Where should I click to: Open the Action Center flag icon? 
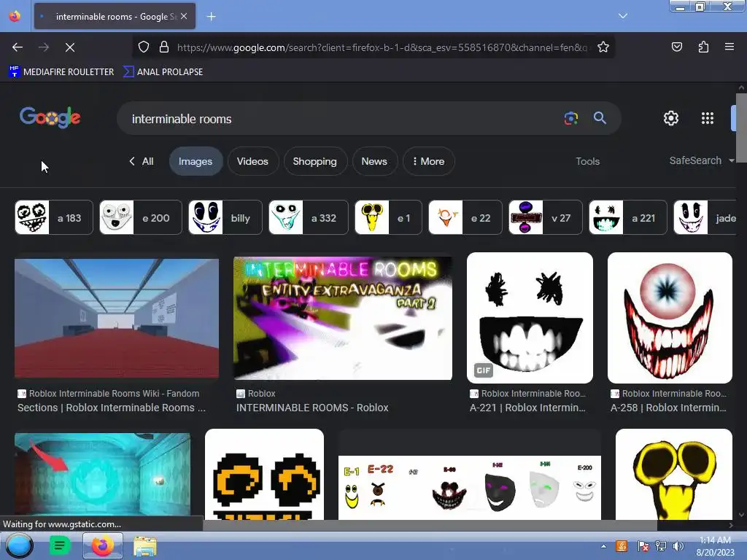[x=643, y=546]
